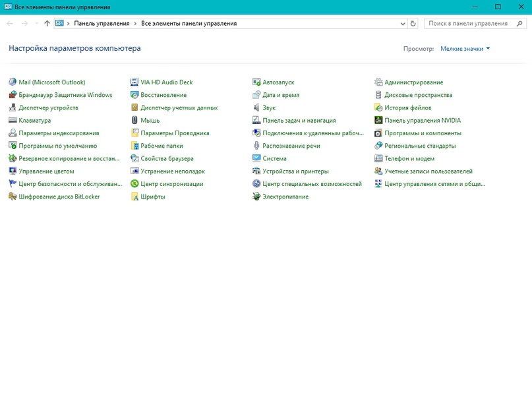Click the Распознавание речи microphone icon

tap(256, 146)
